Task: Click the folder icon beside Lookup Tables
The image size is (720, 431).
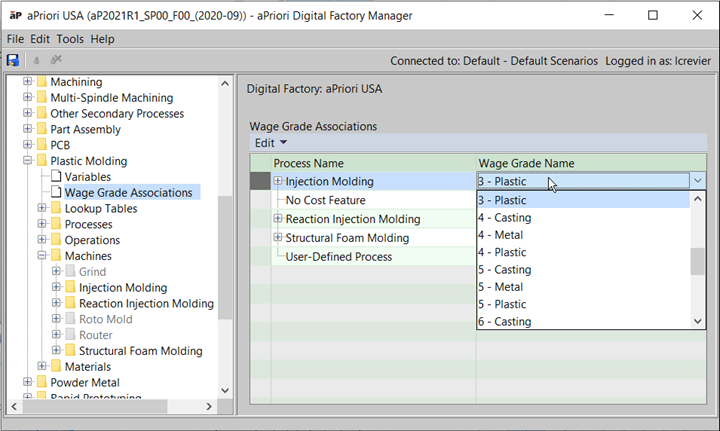Action: pos(56,208)
